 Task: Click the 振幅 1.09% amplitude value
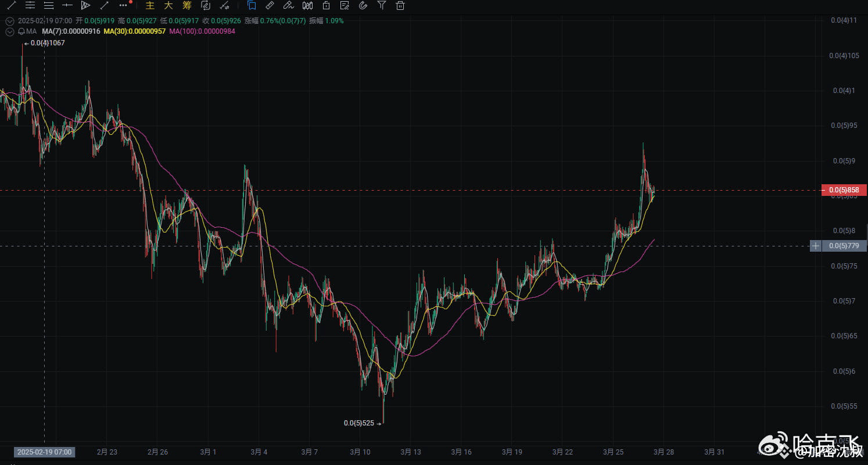pos(334,20)
